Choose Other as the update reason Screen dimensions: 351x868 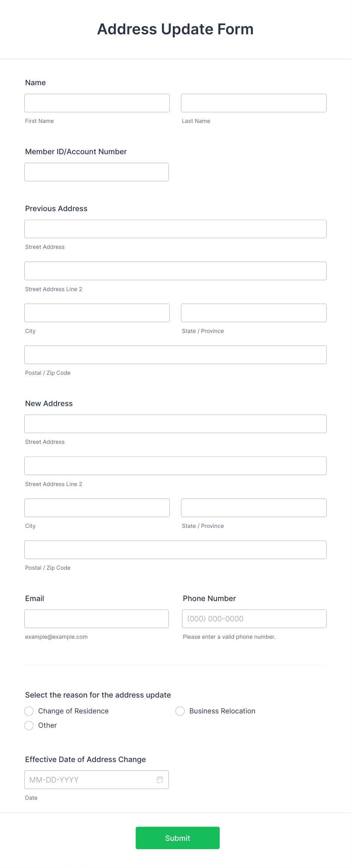29,725
